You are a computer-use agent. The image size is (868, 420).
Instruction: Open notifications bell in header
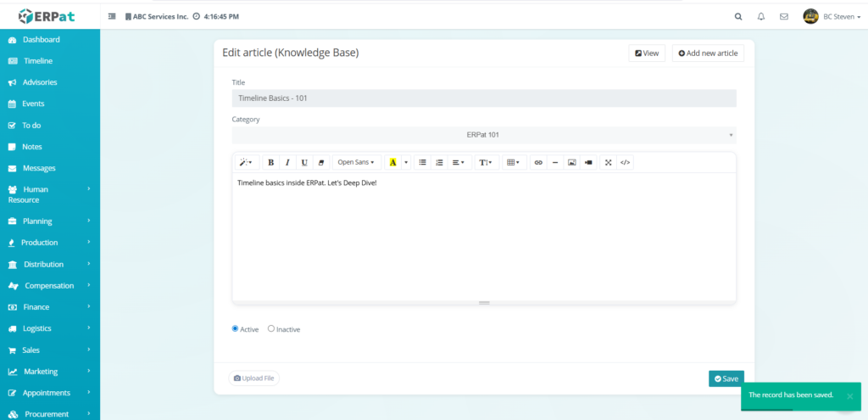761,16
